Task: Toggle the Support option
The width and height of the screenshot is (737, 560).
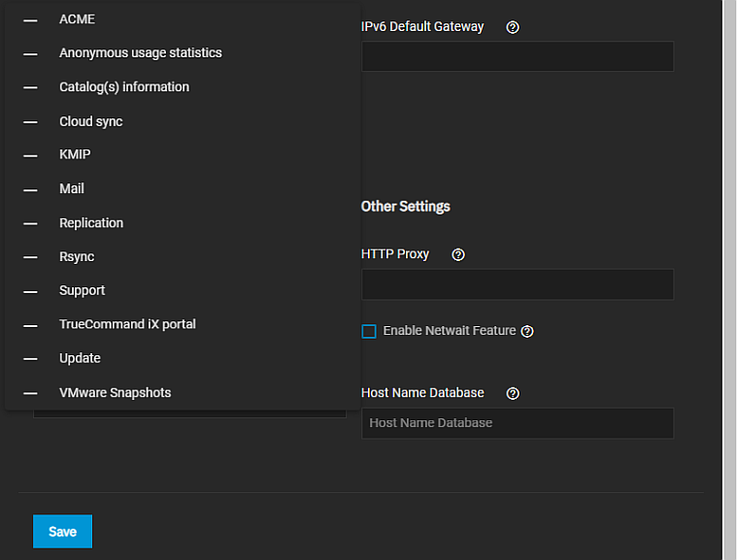Action: tap(82, 290)
